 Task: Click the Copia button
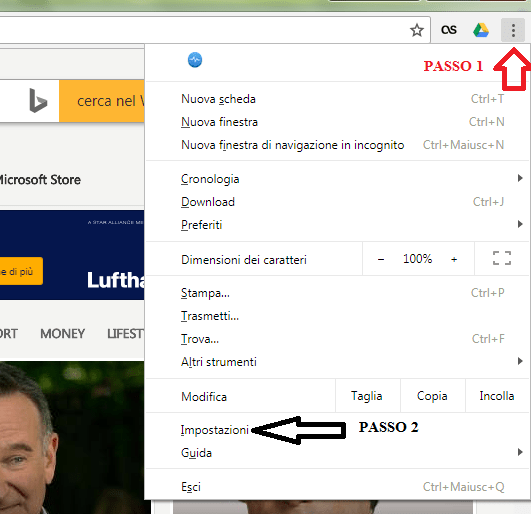[433, 396]
